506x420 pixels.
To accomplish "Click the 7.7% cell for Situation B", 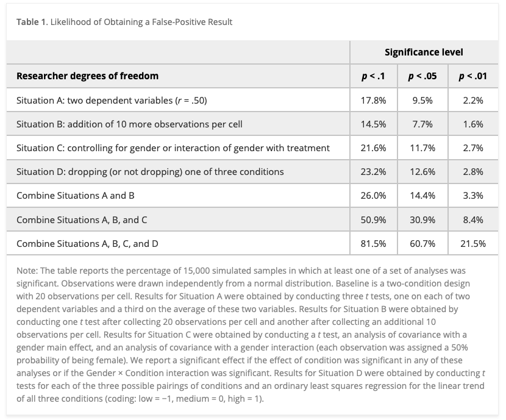I will coord(422,124).
